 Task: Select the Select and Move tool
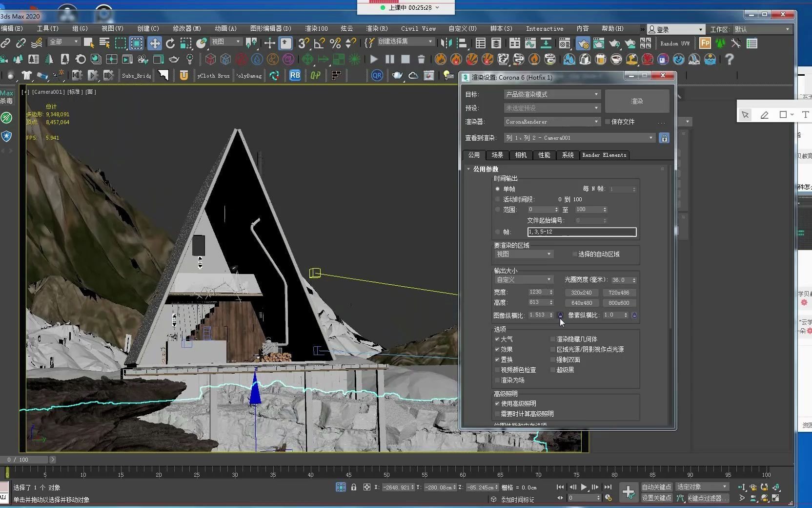click(155, 43)
